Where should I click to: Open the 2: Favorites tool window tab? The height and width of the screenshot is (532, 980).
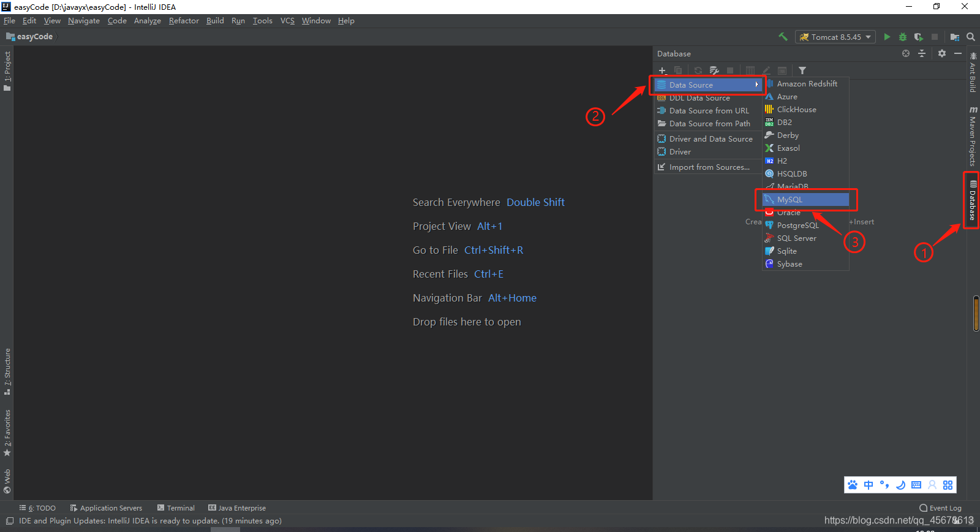pos(7,433)
